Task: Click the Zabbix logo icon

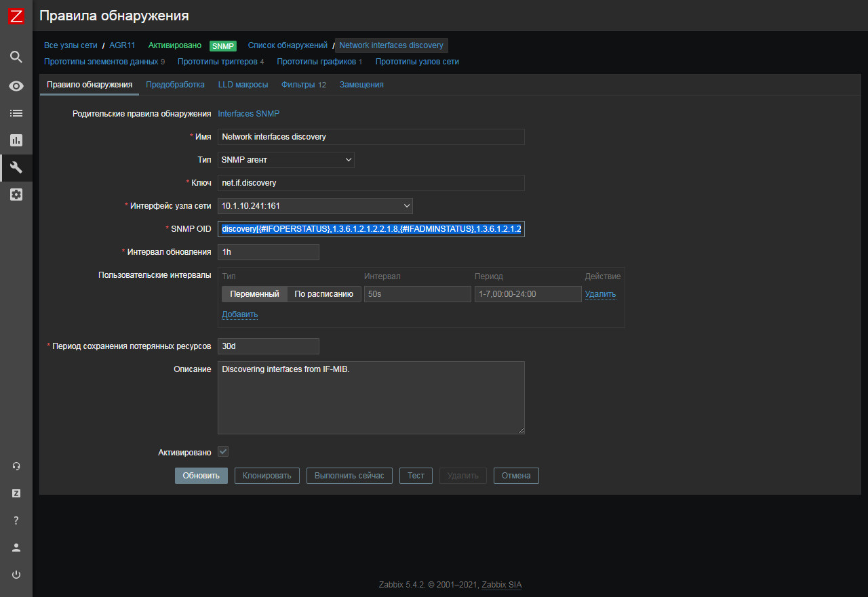Action: tap(16, 16)
